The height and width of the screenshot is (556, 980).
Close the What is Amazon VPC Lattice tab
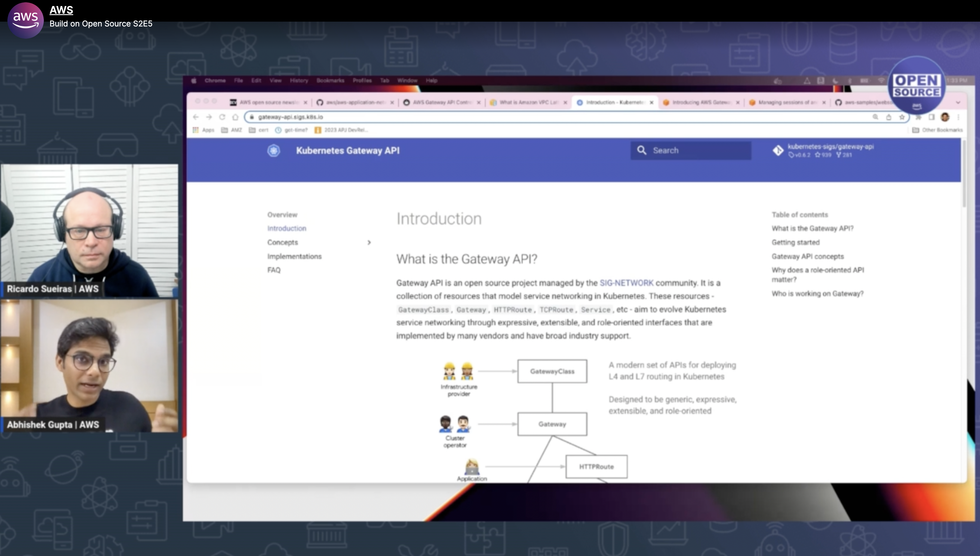tap(565, 102)
